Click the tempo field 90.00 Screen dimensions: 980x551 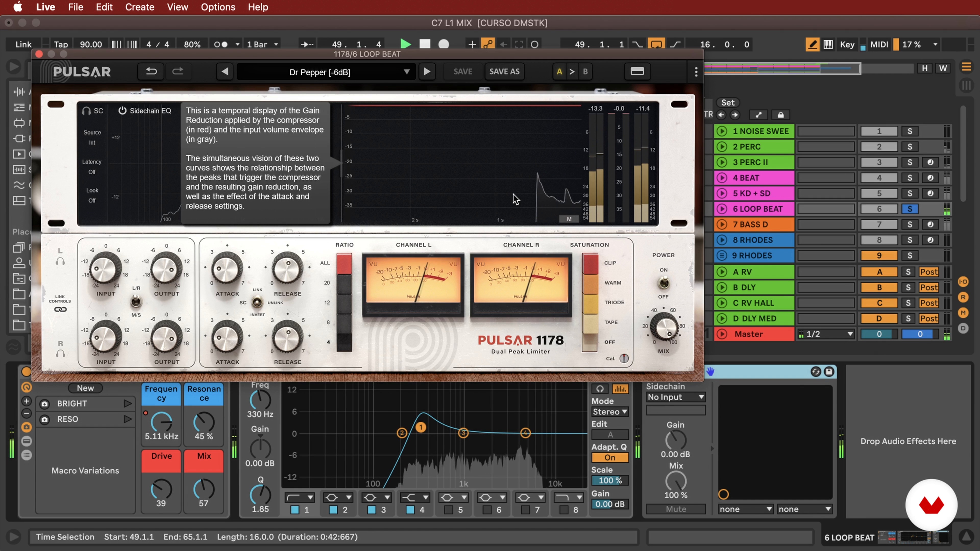click(91, 44)
